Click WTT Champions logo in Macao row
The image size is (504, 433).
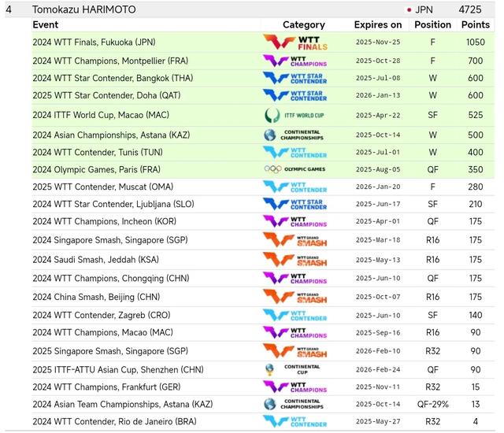[x=295, y=332]
